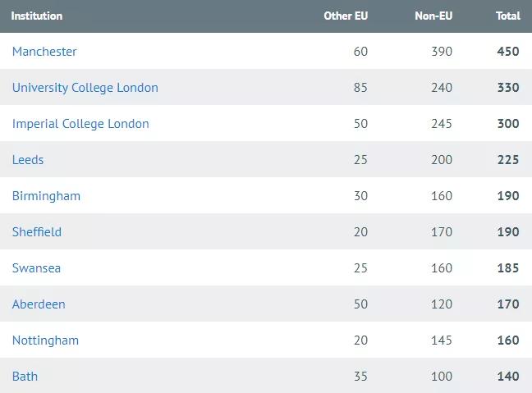Select Aberdeen's Non-EU value 120
This screenshot has width=532, height=393.
[441, 304]
